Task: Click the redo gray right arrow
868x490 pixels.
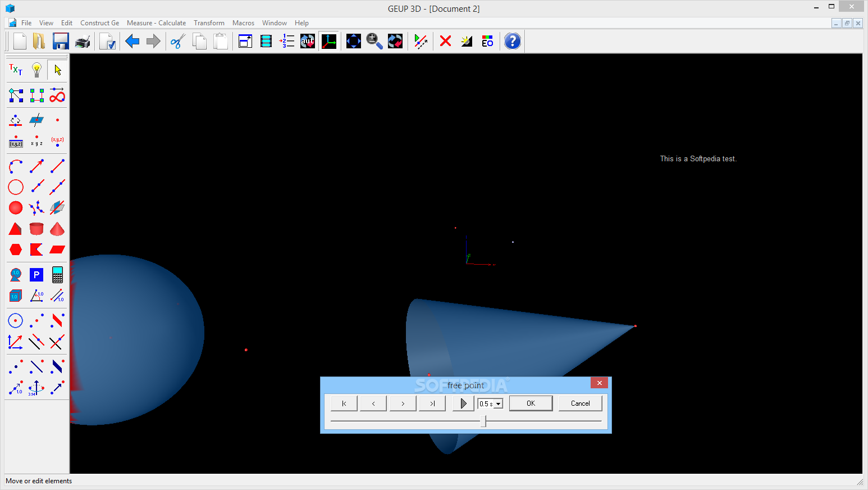Action: 153,41
